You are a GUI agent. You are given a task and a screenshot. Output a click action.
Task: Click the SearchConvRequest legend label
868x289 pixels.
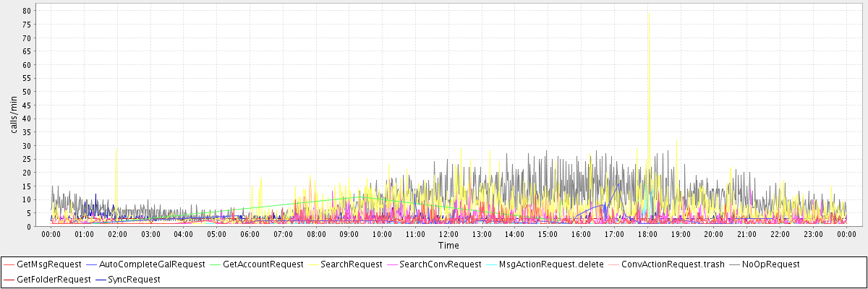[x=440, y=264]
